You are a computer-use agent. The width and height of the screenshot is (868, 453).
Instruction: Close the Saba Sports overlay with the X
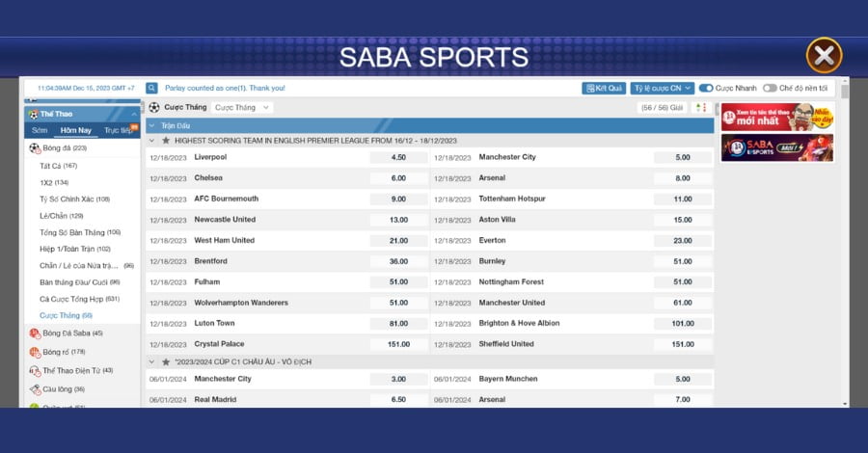824,55
